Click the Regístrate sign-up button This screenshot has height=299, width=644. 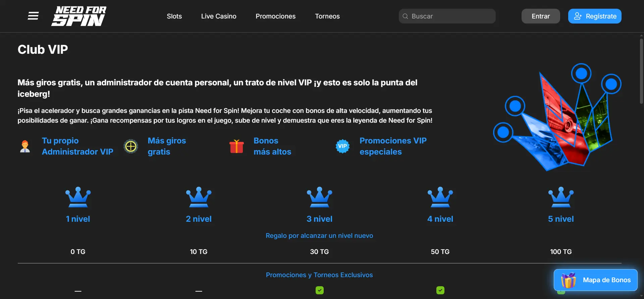point(594,16)
